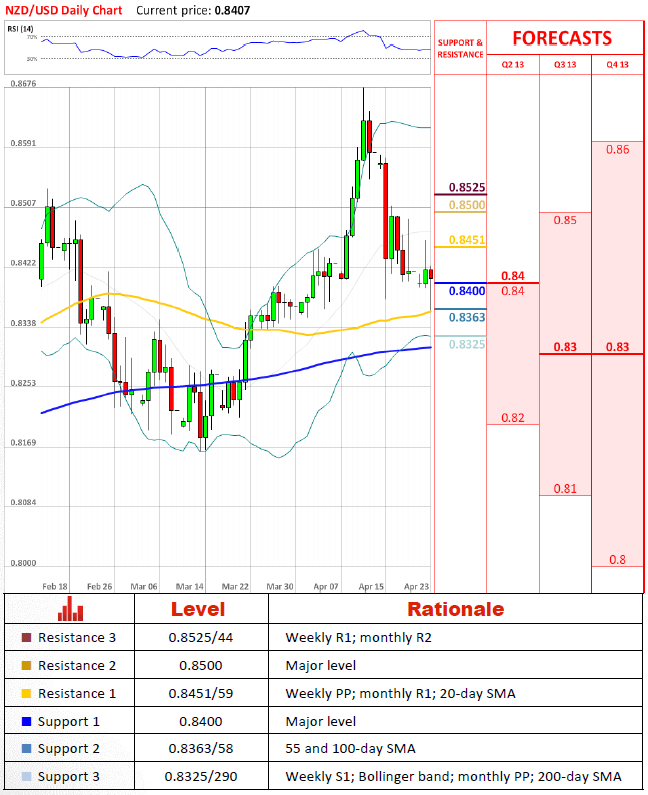Click the 0.8325 support level label
Viewport: 648px width, 795px height.
pos(467,344)
